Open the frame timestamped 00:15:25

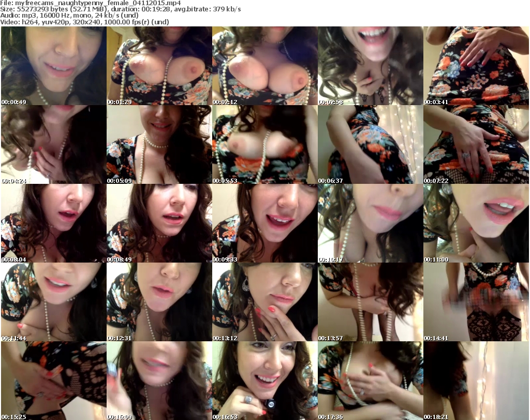(54, 381)
